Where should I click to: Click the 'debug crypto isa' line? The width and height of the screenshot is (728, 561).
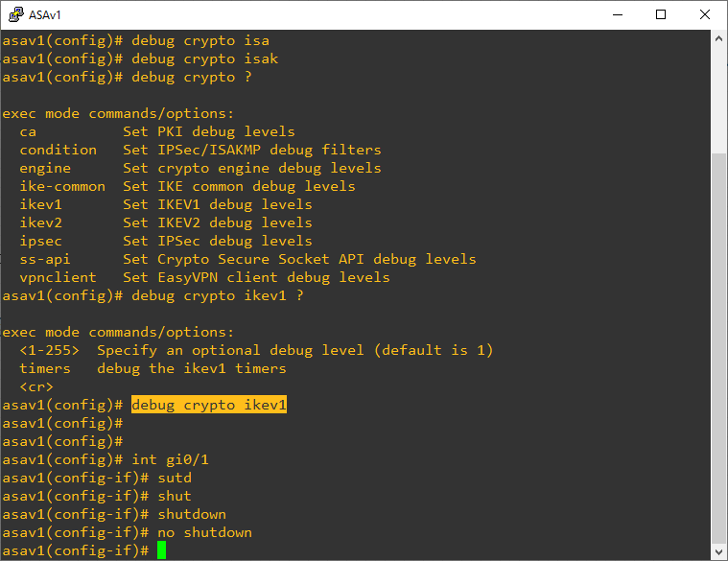point(136,40)
